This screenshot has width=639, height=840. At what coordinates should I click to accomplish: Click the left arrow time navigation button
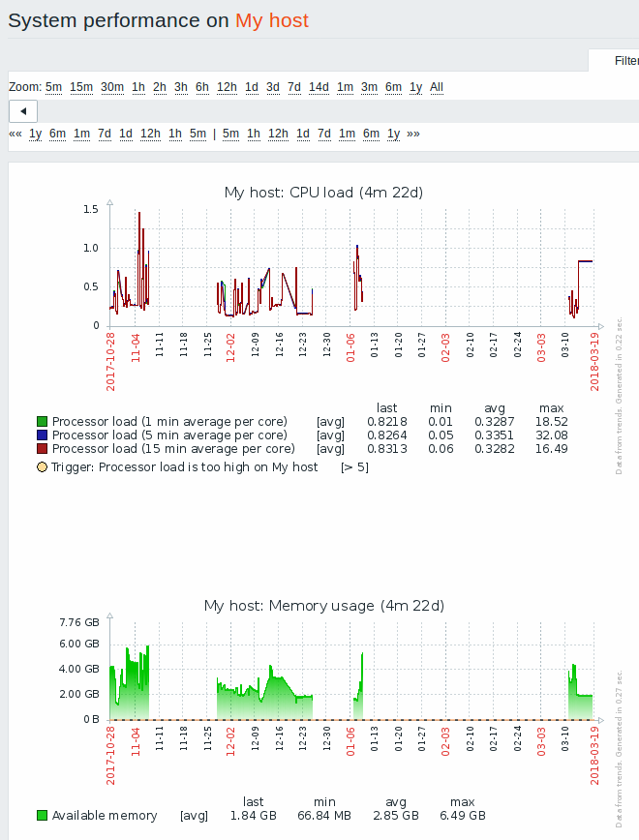[23, 111]
